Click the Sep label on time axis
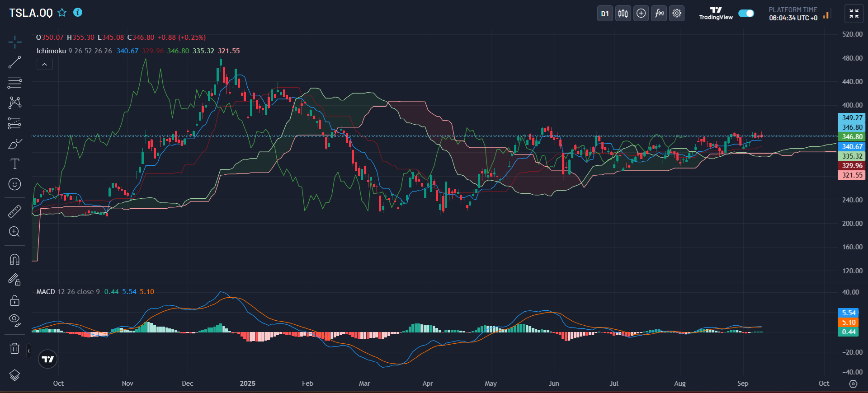This screenshot has width=868, height=393. pos(743,384)
